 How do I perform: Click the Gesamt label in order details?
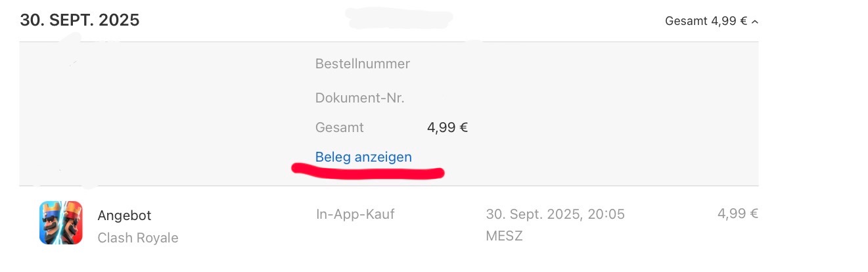[x=339, y=127]
